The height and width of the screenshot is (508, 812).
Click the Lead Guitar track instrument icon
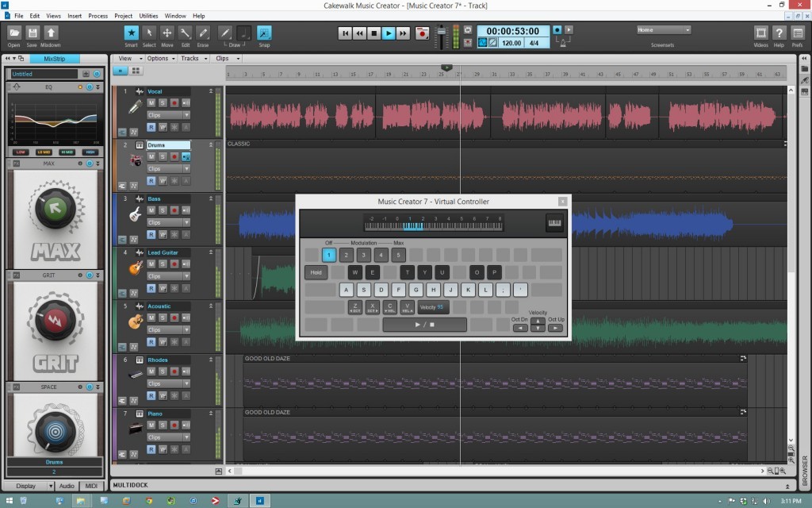tap(136, 268)
